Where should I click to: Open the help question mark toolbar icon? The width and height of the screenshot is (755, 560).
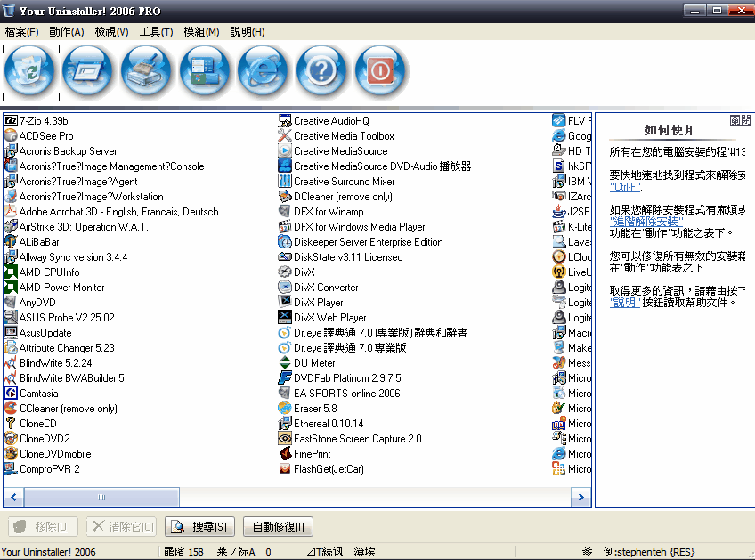click(322, 72)
